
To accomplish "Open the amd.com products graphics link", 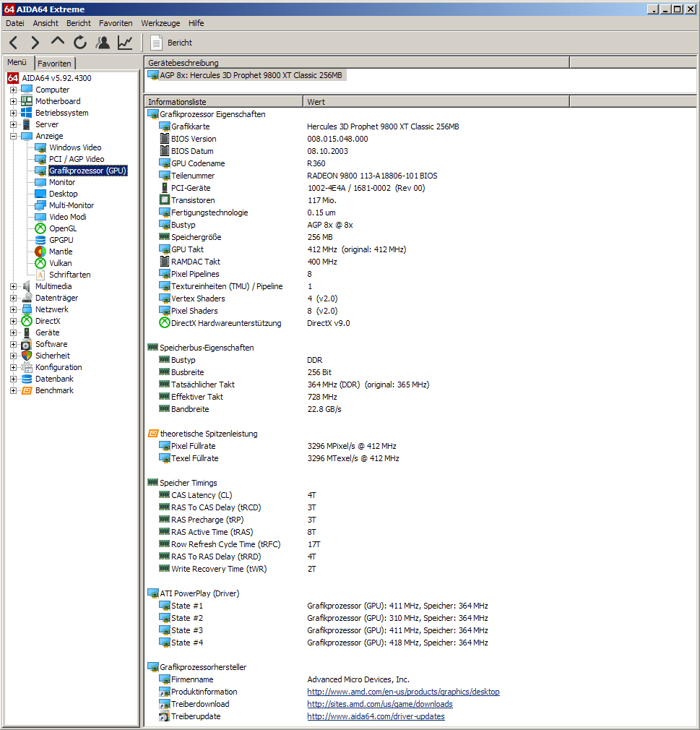I will (x=403, y=692).
